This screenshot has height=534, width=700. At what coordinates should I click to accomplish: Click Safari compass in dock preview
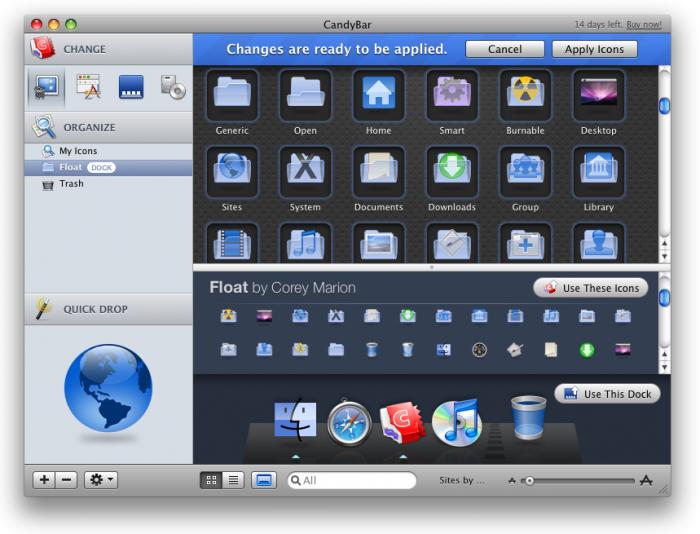(349, 422)
